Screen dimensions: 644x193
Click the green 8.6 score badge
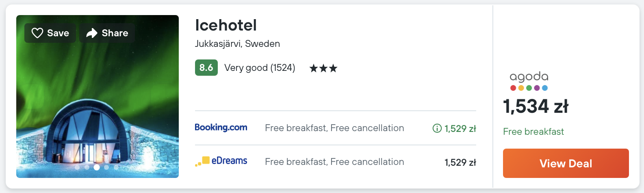[206, 68]
